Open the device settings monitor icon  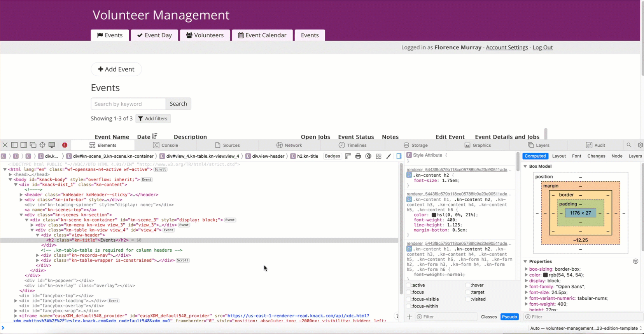(52, 145)
